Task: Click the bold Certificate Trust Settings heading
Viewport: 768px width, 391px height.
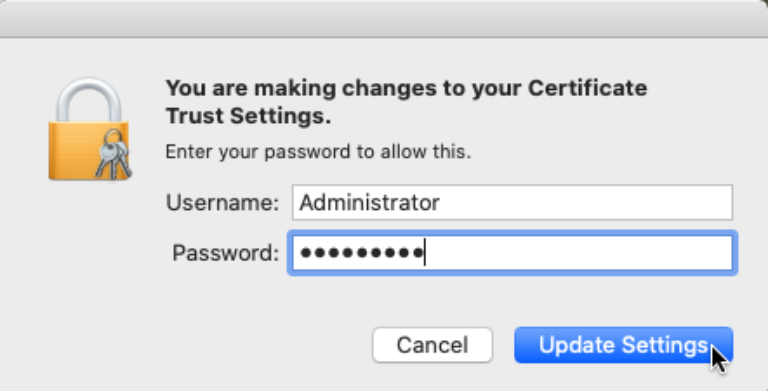Action: [407, 102]
